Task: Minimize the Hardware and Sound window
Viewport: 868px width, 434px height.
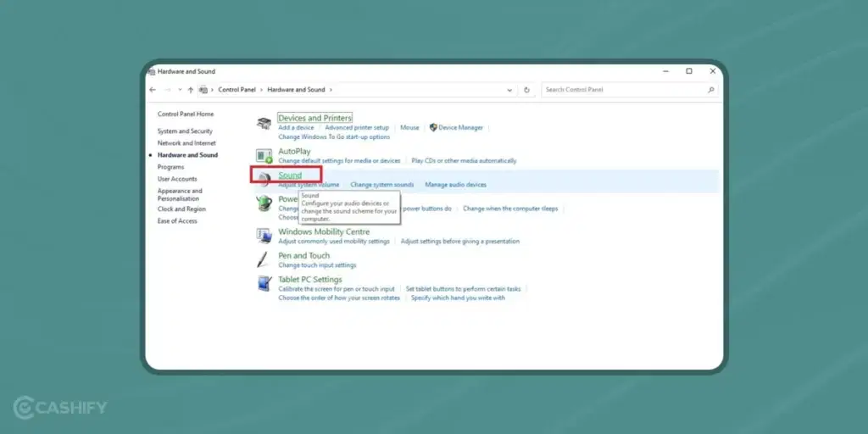Action: [x=666, y=71]
